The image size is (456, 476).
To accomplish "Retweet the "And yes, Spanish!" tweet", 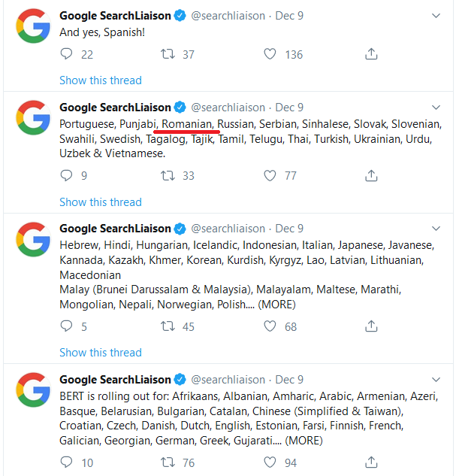I will coord(169,54).
